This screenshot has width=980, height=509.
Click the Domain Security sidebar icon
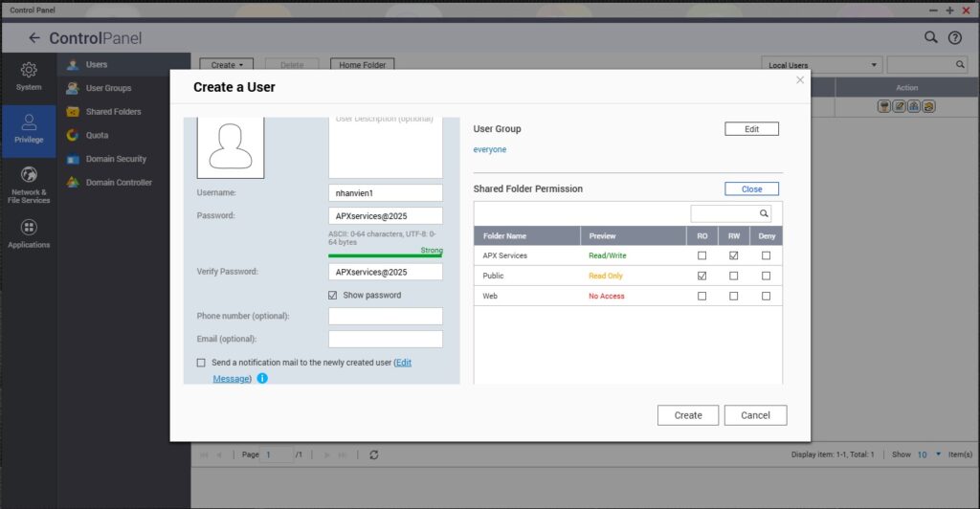(73, 159)
